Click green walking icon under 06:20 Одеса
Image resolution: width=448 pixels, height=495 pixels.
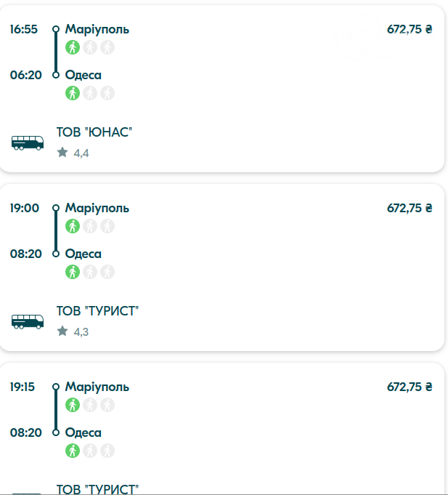click(73, 93)
